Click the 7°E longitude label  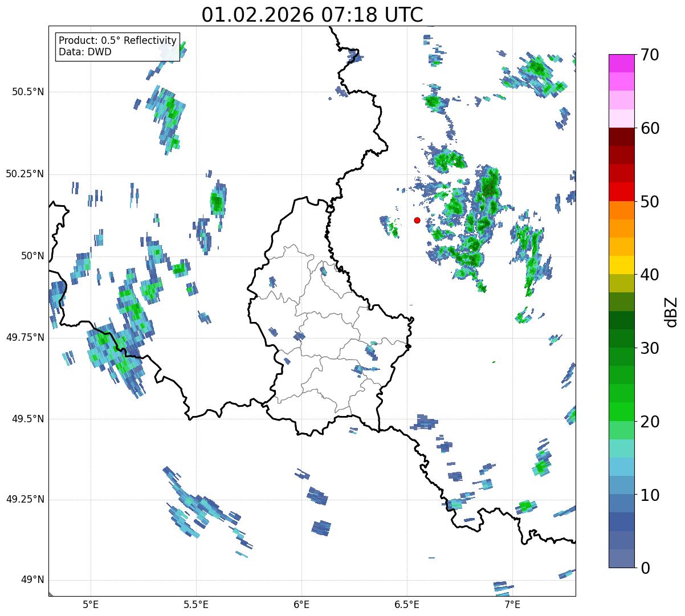512,604
